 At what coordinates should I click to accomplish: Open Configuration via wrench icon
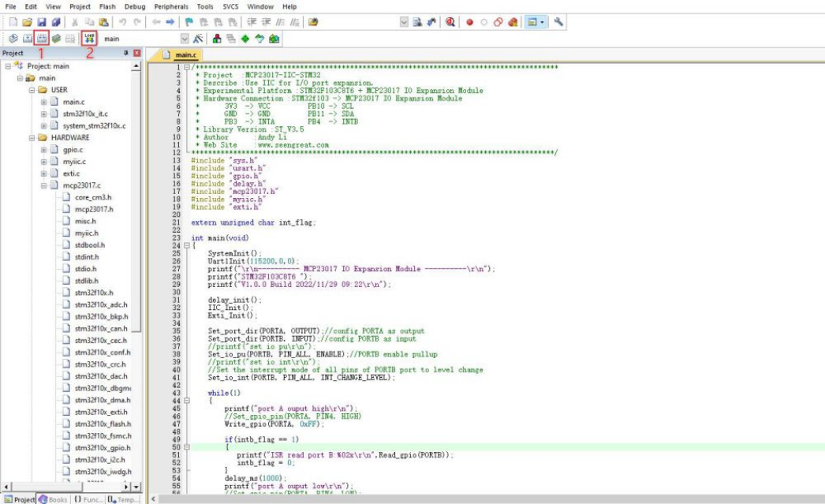click(x=558, y=22)
